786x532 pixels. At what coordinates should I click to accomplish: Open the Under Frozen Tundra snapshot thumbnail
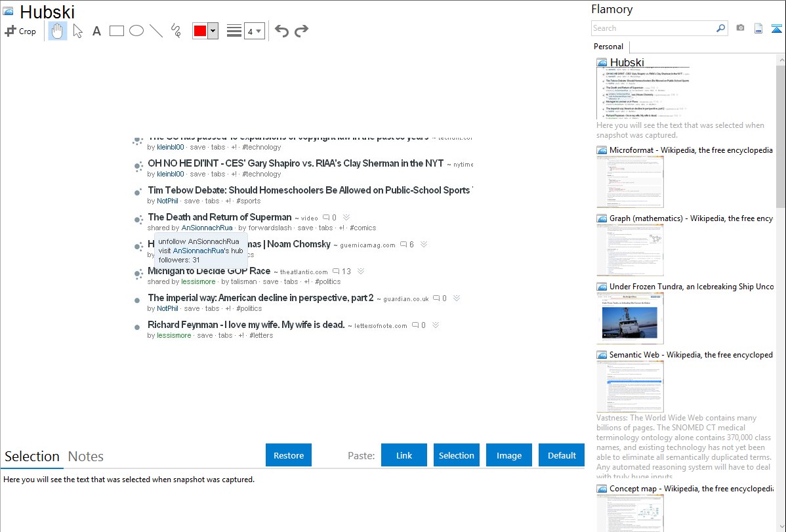click(x=630, y=318)
